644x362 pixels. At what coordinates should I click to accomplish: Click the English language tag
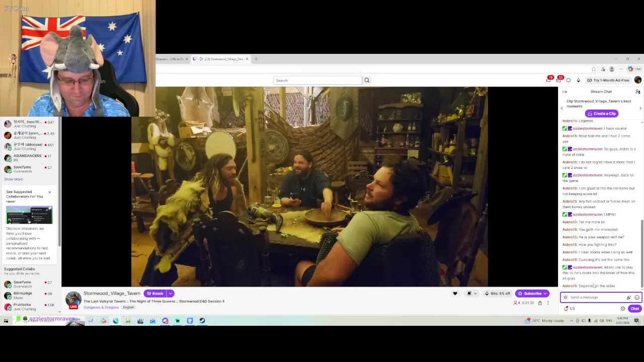(128, 307)
